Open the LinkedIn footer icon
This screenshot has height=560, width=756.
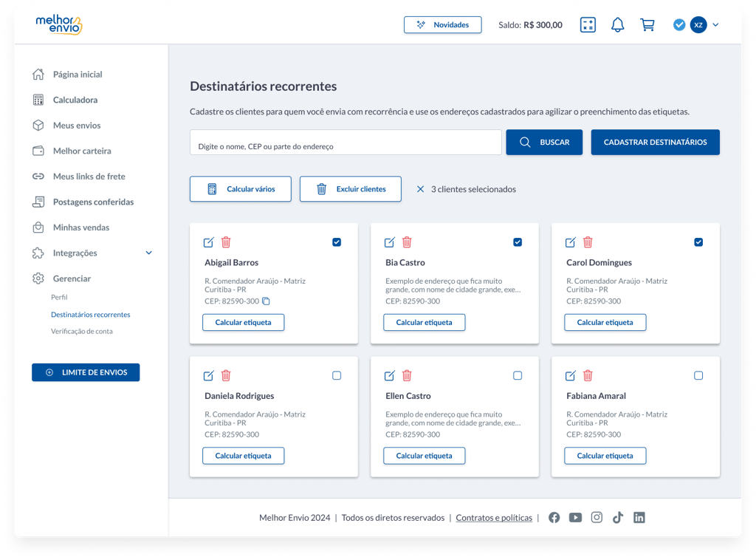coord(639,518)
